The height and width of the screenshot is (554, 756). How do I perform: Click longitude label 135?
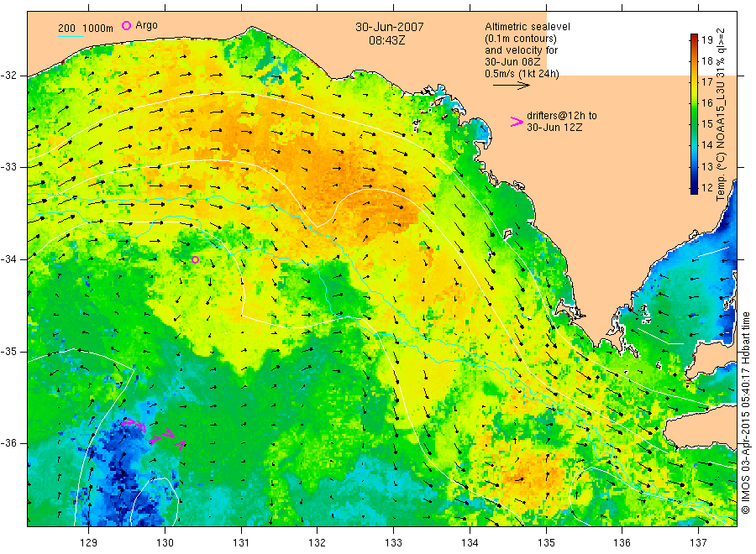click(x=546, y=543)
